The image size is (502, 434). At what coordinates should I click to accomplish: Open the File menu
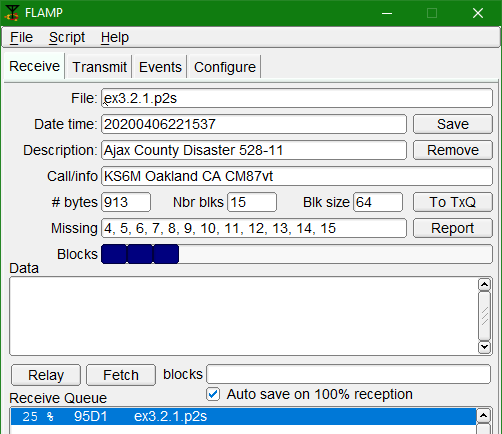coord(21,37)
